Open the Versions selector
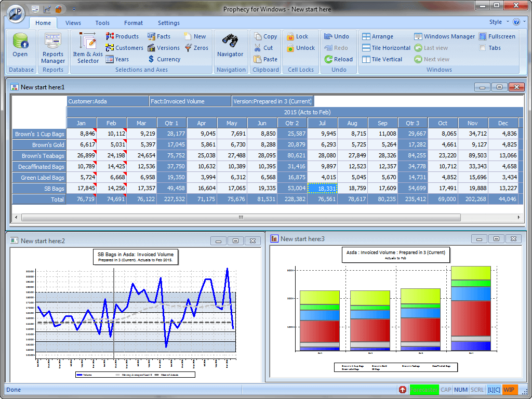 click(x=163, y=48)
